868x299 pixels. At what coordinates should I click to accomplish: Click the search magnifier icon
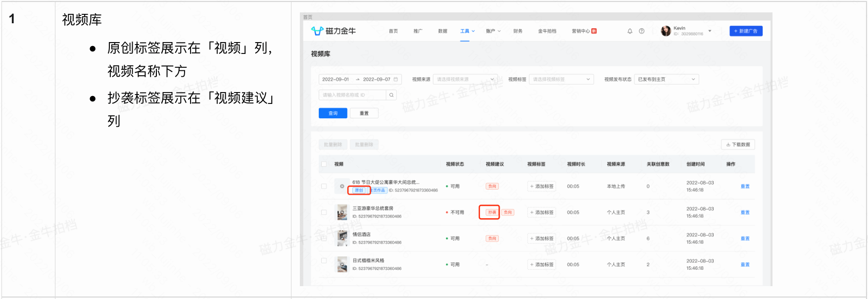pos(391,95)
